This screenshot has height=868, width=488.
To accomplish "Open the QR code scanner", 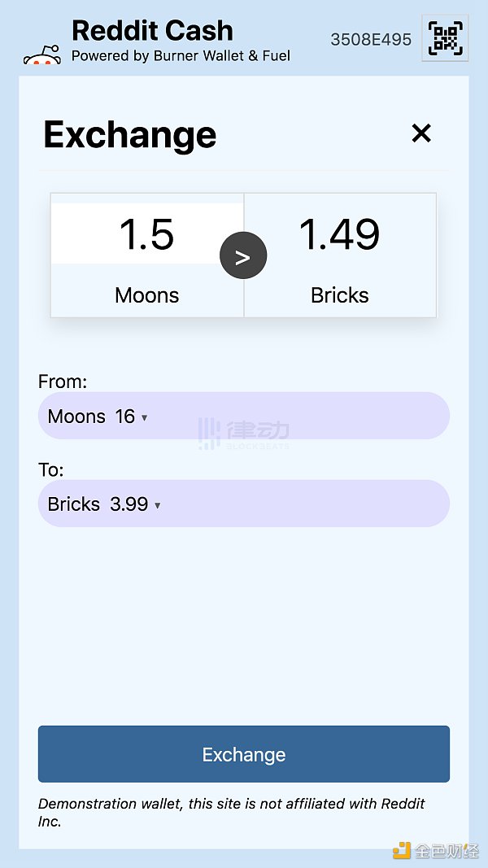I will pyautogui.click(x=446, y=37).
